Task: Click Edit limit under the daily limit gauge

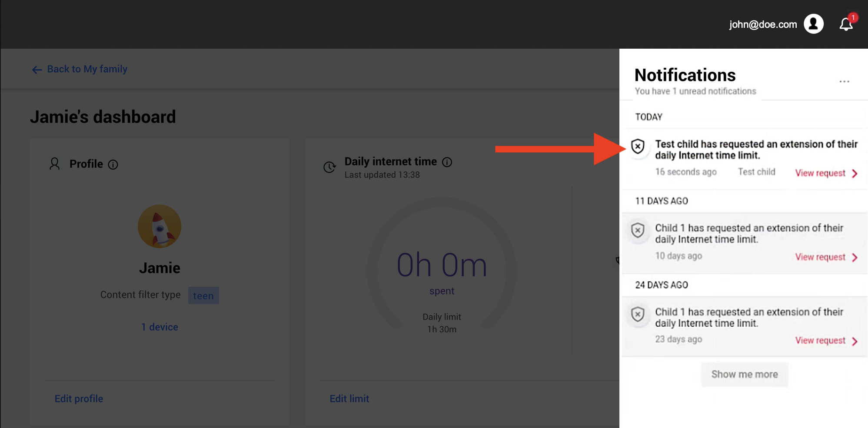Action: [x=349, y=398]
